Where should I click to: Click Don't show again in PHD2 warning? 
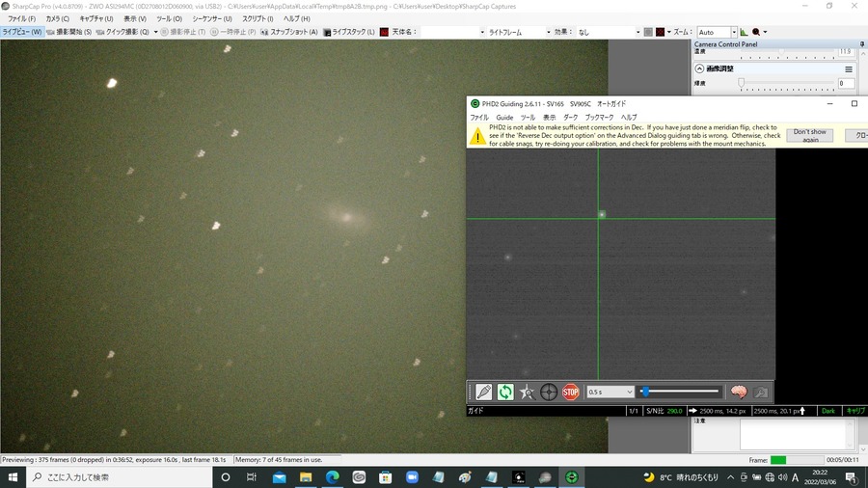pyautogui.click(x=809, y=136)
